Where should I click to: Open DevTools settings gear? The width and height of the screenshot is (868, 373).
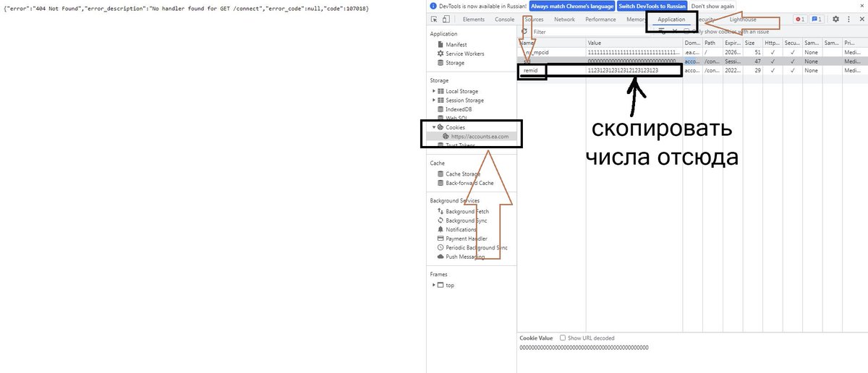835,20
